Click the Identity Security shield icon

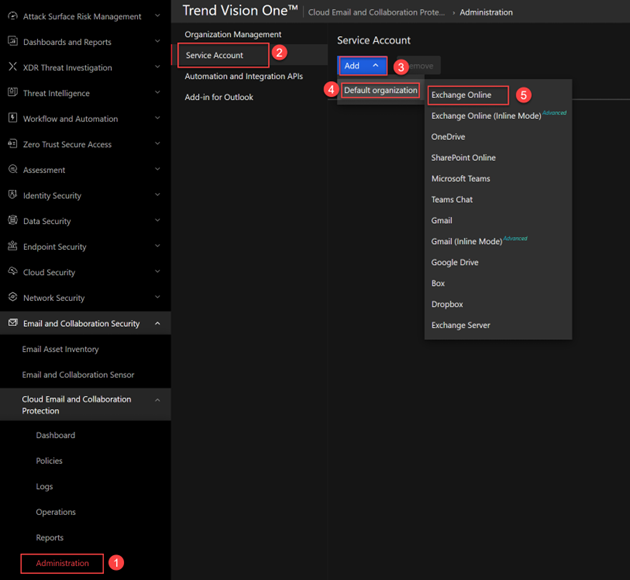click(x=13, y=194)
